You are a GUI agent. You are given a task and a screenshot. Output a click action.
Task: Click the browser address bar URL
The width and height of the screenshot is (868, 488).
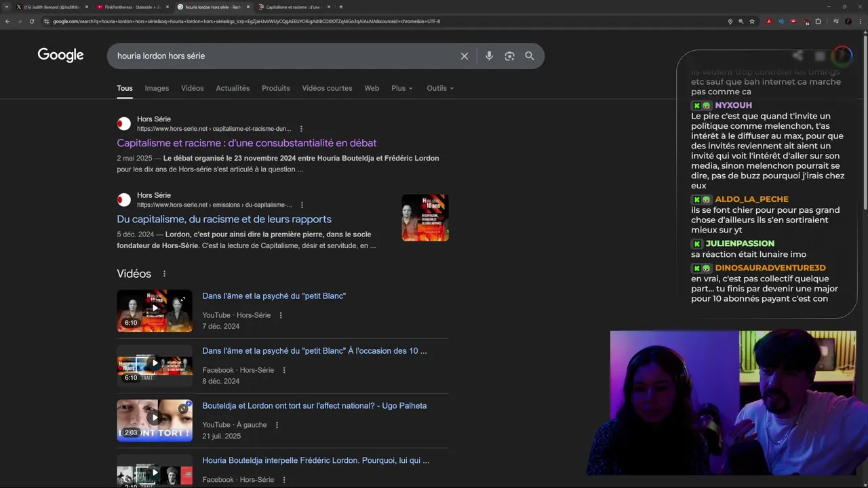pos(246,21)
